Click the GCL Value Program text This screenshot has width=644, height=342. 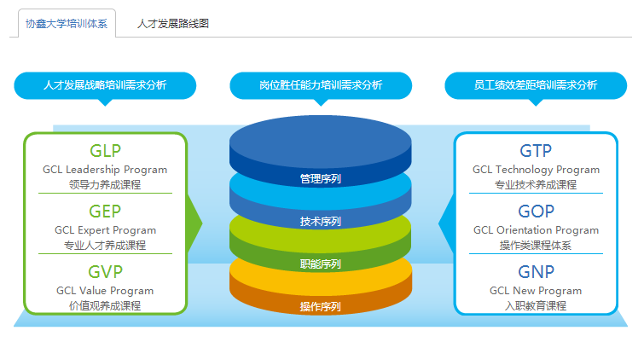pos(105,291)
